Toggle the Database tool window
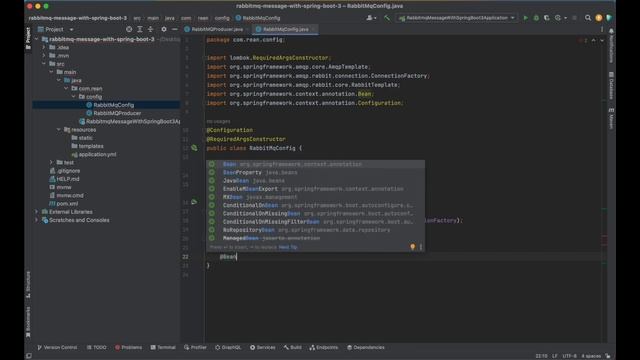 point(611,85)
